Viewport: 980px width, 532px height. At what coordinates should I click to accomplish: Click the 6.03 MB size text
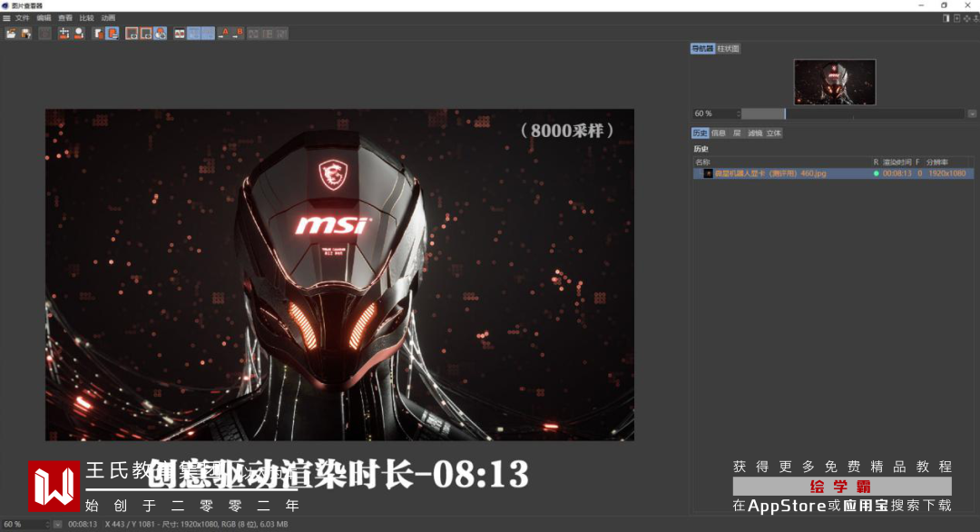pos(273,525)
